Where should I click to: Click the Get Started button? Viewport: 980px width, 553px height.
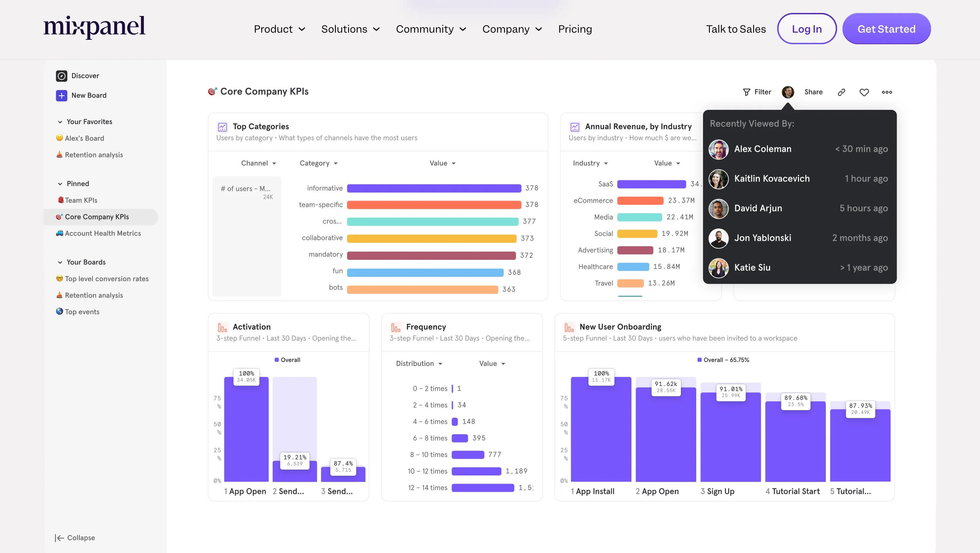(x=886, y=28)
